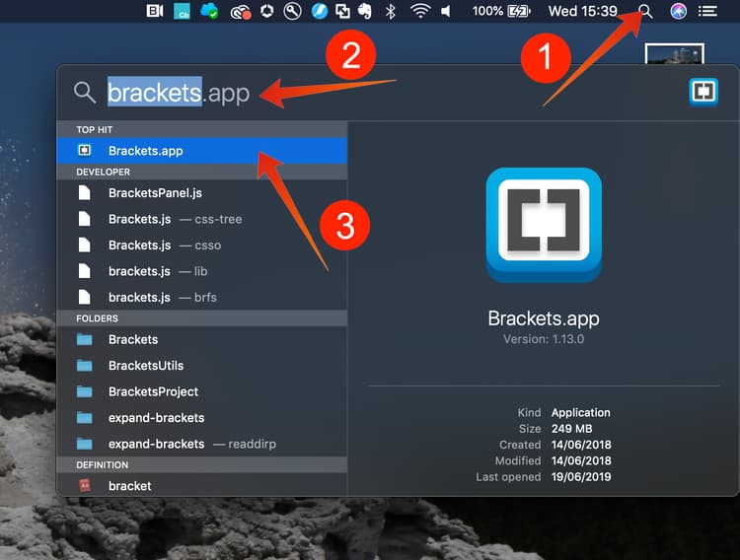Click desktop image thumbnail behind Spotlight window
Image resolution: width=740 pixels, height=560 pixels.
pyautogui.click(x=675, y=54)
